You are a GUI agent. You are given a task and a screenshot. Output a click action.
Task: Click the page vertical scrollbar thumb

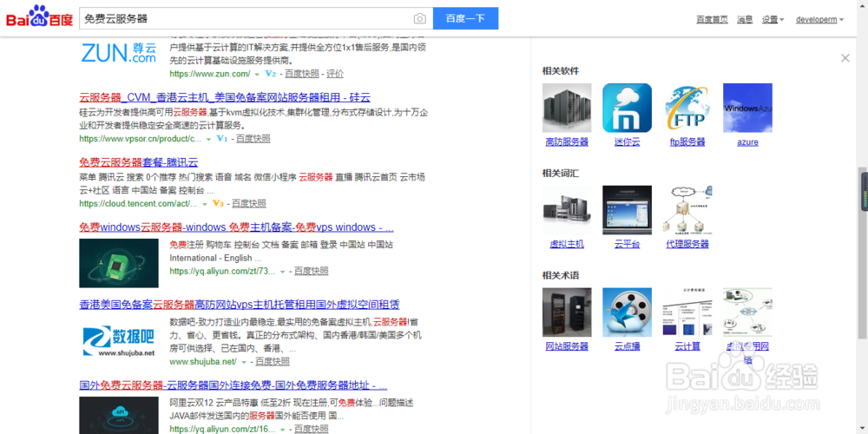tap(864, 253)
